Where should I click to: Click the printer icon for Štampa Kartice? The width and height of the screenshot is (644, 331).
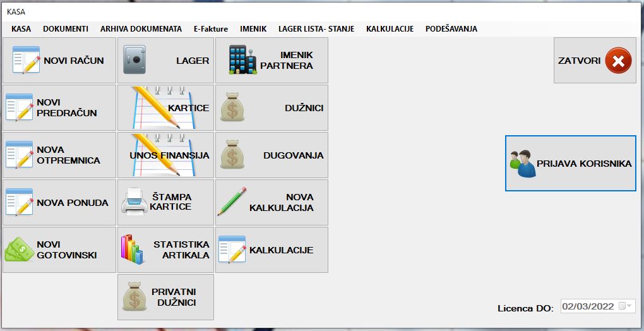tap(134, 202)
